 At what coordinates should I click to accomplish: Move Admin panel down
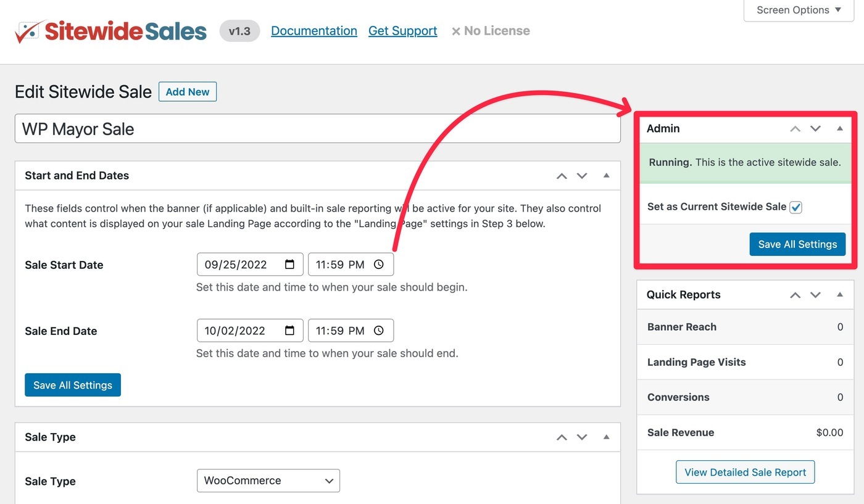pos(816,128)
